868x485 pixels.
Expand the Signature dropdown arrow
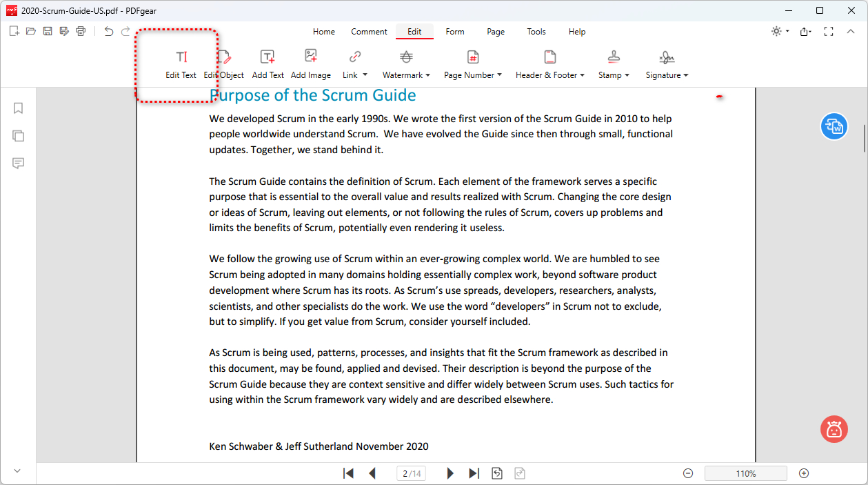click(685, 75)
